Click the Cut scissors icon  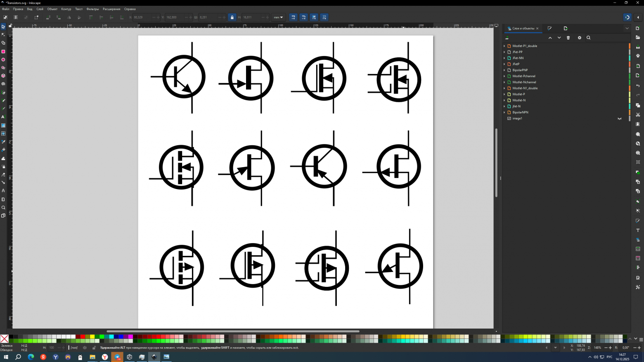pyautogui.click(x=638, y=115)
